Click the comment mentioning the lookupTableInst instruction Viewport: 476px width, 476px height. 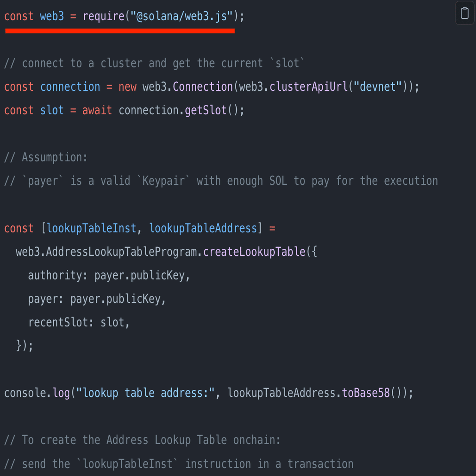pos(179,464)
